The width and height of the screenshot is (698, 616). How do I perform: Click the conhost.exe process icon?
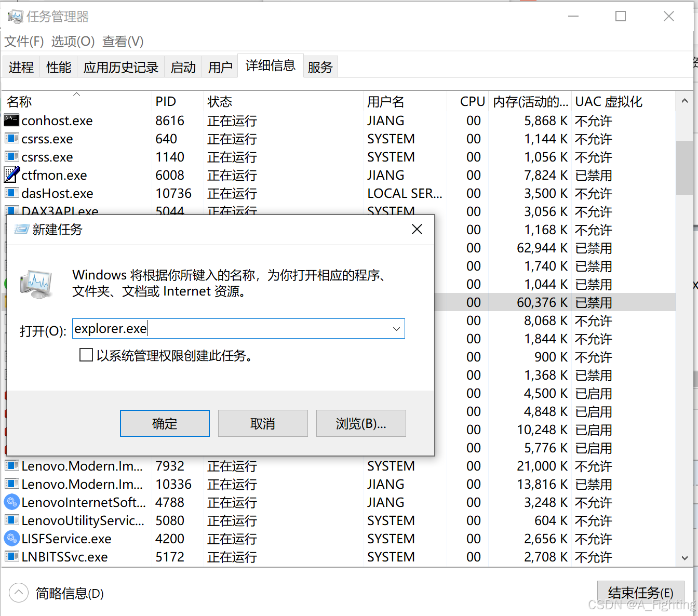11,120
